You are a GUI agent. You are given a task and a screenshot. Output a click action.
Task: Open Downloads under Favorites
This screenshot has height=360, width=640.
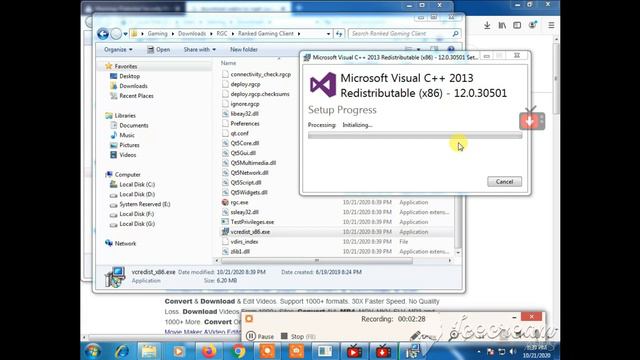click(133, 86)
